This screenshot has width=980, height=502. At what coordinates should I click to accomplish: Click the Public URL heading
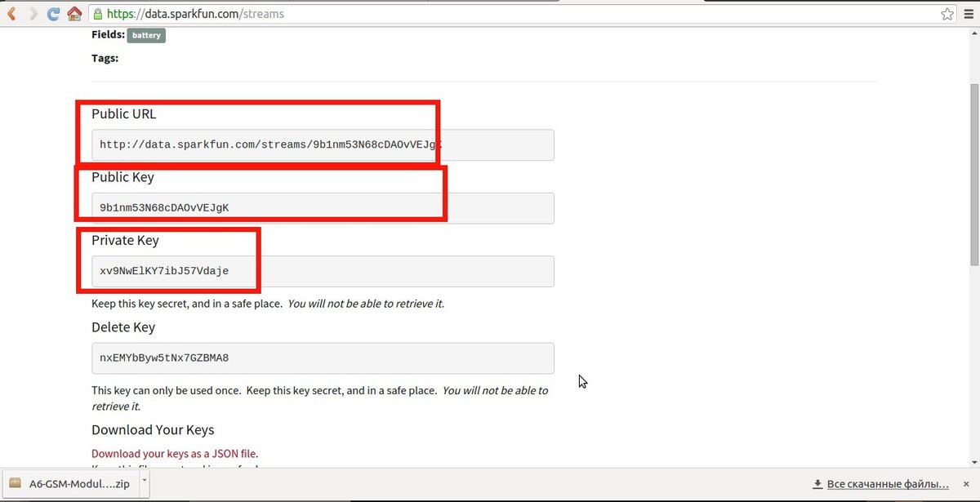(123, 114)
